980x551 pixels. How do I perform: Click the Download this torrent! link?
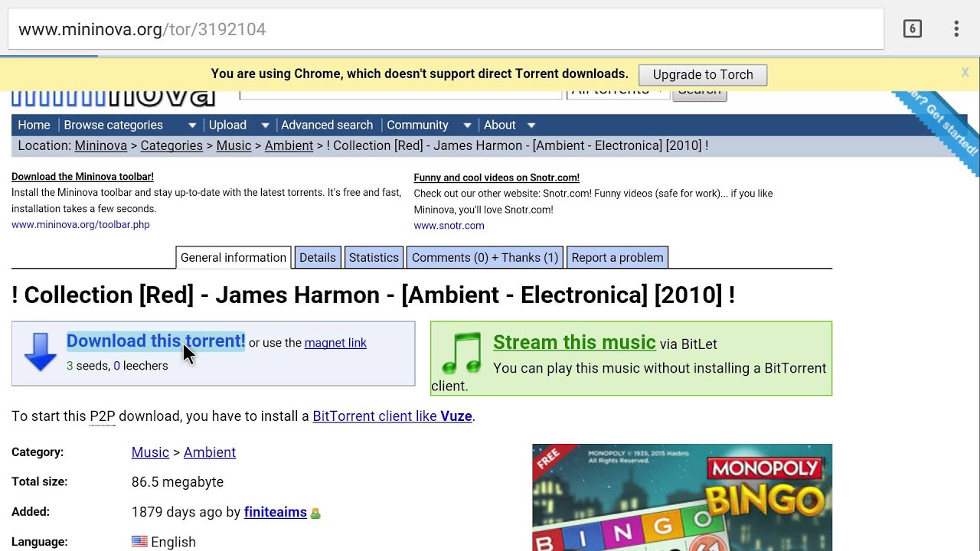coord(155,341)
